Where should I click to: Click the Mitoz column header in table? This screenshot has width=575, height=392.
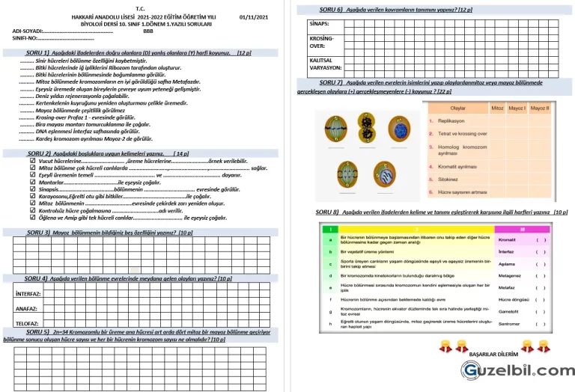coord(497,108)
